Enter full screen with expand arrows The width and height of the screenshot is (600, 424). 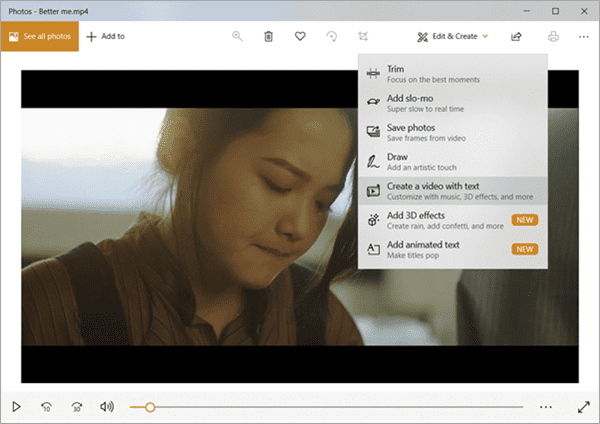coord(584,407)
